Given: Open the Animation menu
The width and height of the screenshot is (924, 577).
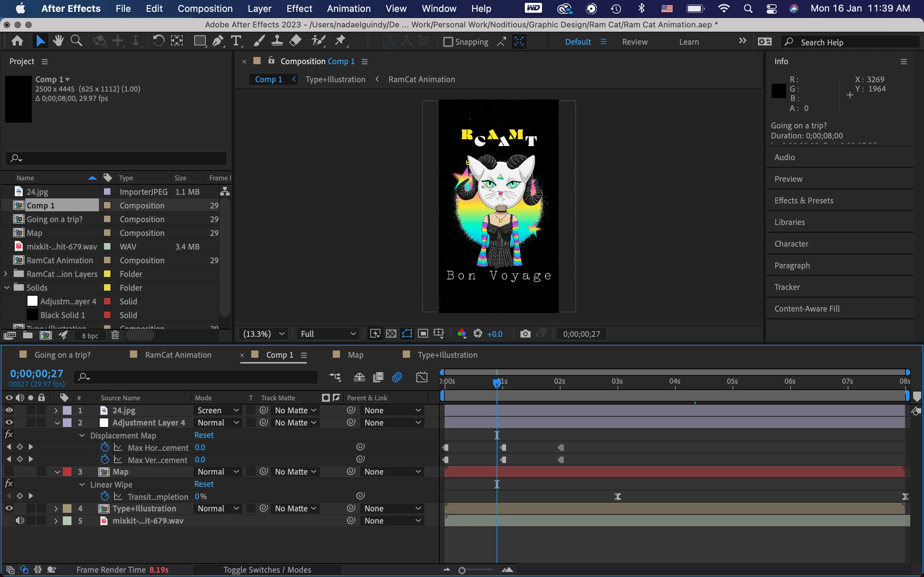Looking at the screenshot, I should pos(349,8).
